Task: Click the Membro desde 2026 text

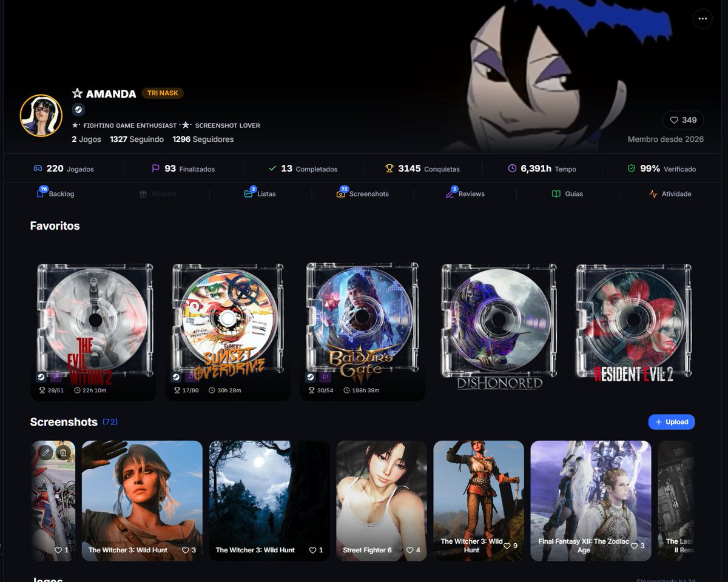Action: tap(666, 139)
